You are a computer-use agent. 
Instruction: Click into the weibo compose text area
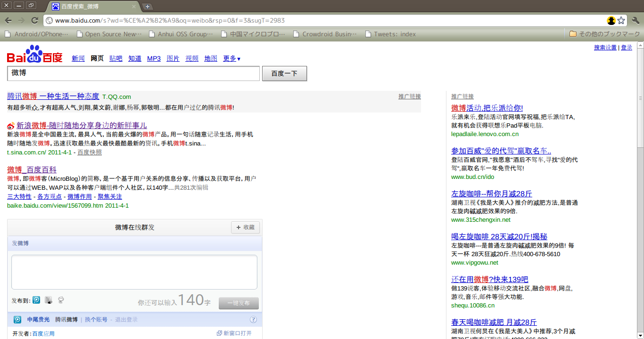[x=134, y=272]
